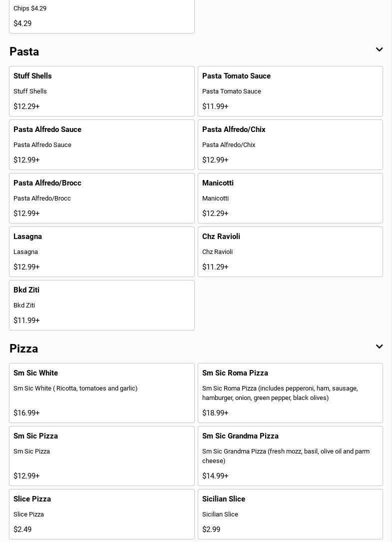Click the Sm Sic Pizza item
The width and height of the screenshot is (392, 542).
(101, 456)
